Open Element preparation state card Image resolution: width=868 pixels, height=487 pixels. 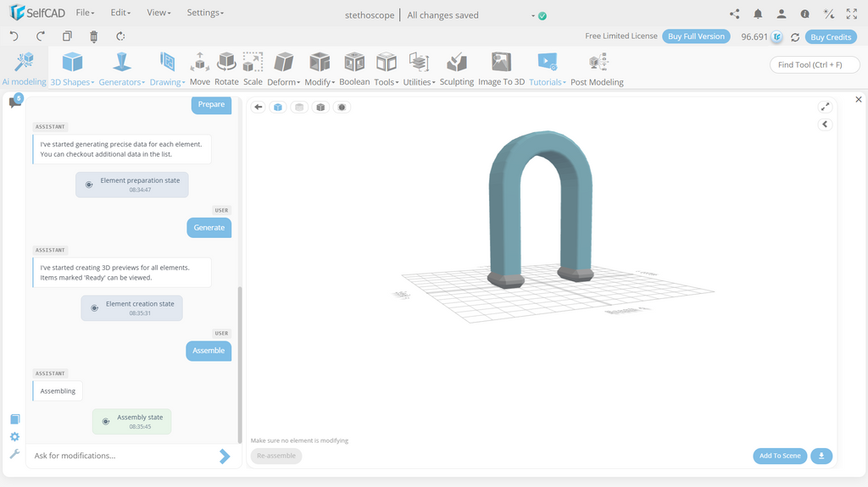(x=131, y=185)
